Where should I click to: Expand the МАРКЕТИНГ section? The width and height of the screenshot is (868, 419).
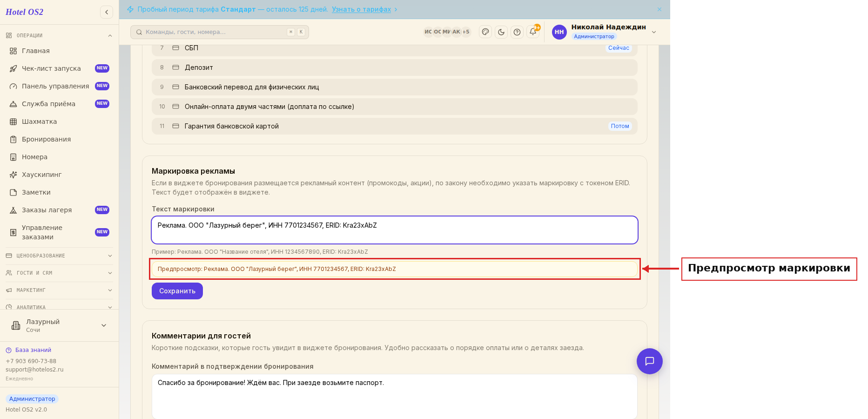pos(59,290)
